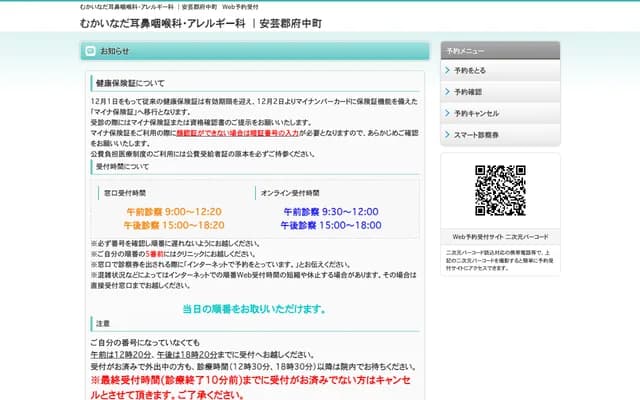This screenshot has height=400, width=640.
Task: Click the orange 午前診察 9:00~12:20 text
Action: (x=174, y=212)
